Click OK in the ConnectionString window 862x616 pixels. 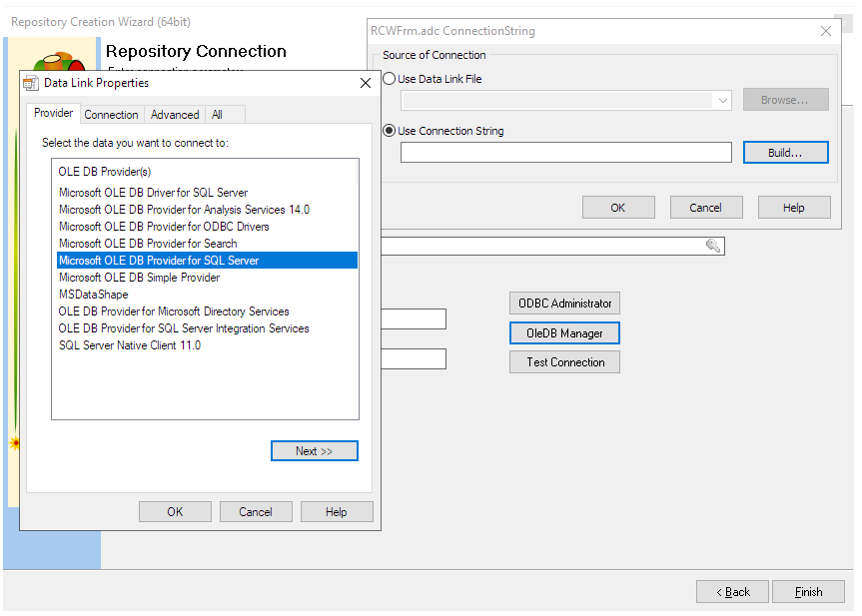click(618, 208)
